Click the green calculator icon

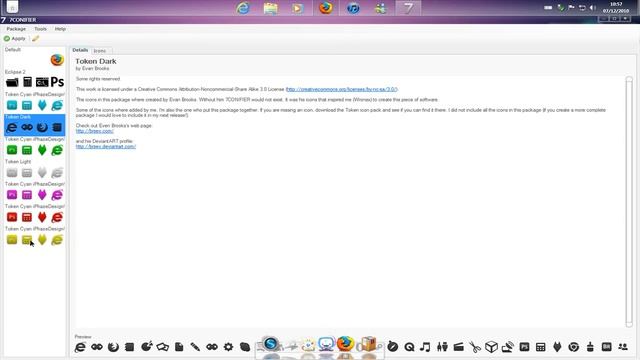pos(27,150)
